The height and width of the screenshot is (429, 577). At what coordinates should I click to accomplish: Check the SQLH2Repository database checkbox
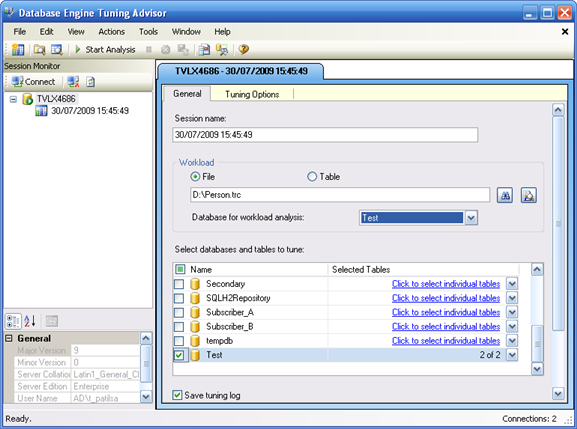point(179,298)
